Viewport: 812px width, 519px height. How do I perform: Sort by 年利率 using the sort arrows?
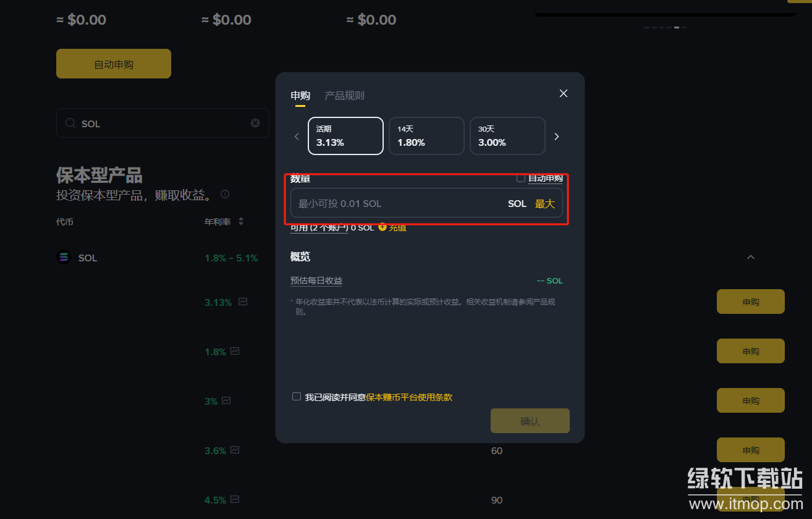tap(241, 221)
